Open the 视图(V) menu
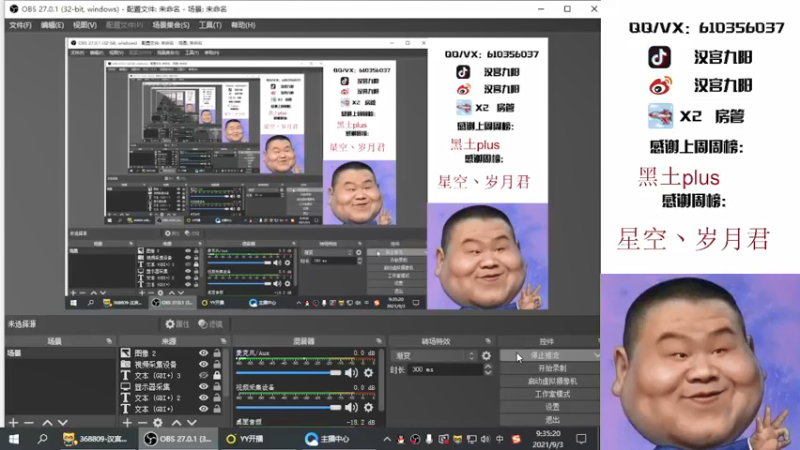Viewport: 800px width, 450px height. pyautogui.click(x=84, y=25)
